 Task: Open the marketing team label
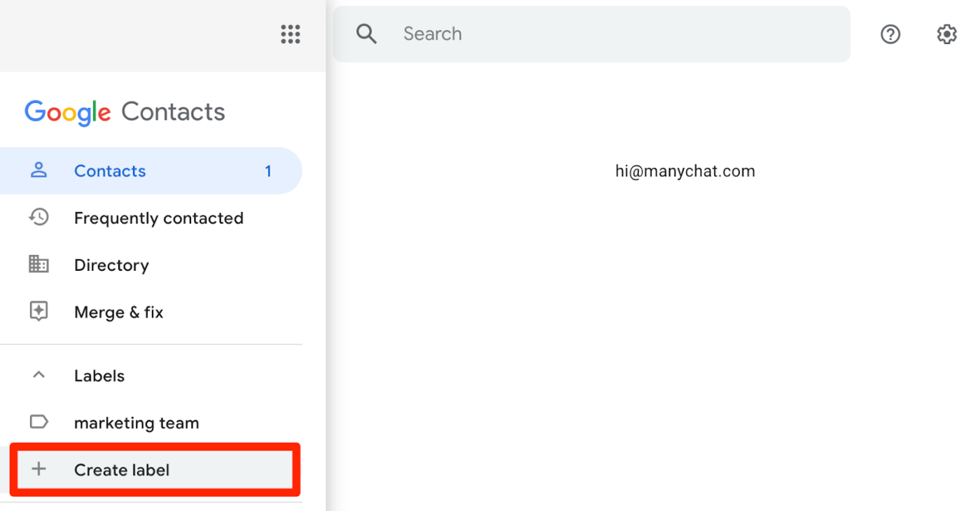151,422
